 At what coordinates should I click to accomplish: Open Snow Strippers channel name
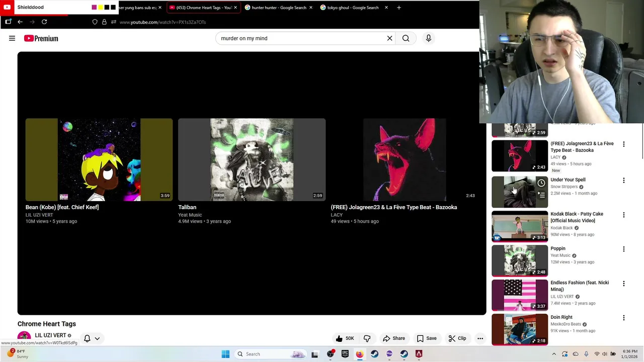564,187
